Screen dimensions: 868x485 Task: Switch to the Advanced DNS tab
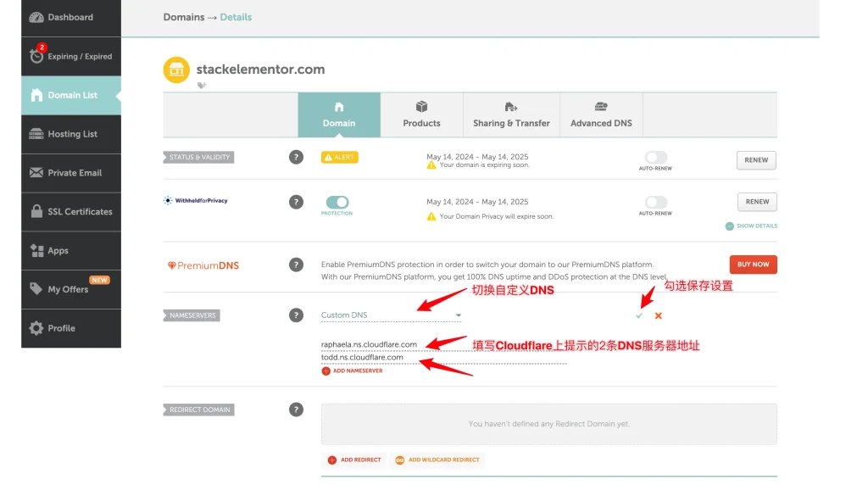coord(601,115)
